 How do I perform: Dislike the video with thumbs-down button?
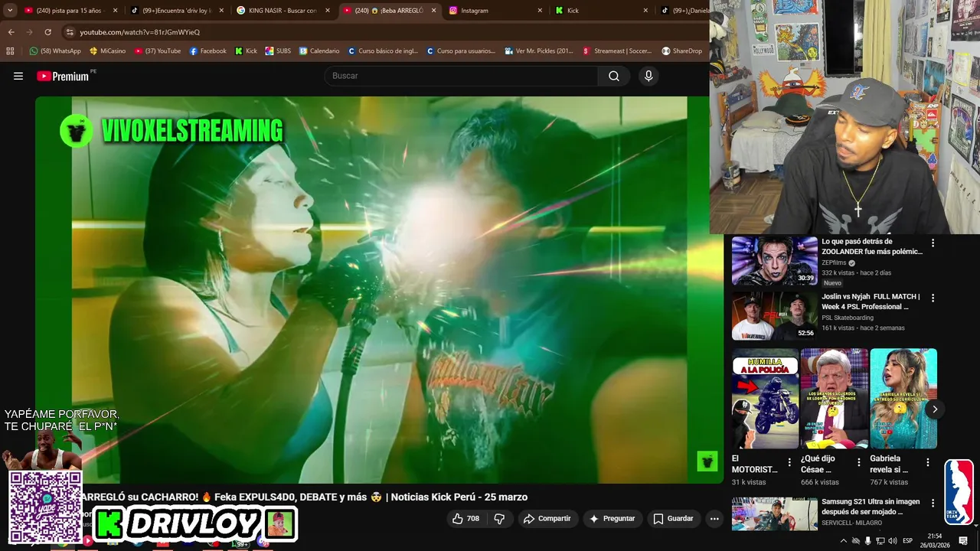coord(499,519)
